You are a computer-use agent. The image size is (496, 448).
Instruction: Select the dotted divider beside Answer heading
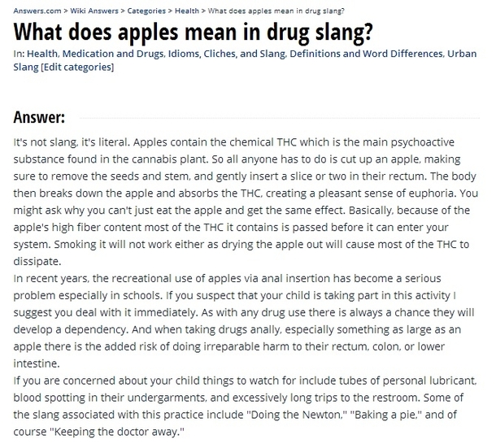click(280, 118)
